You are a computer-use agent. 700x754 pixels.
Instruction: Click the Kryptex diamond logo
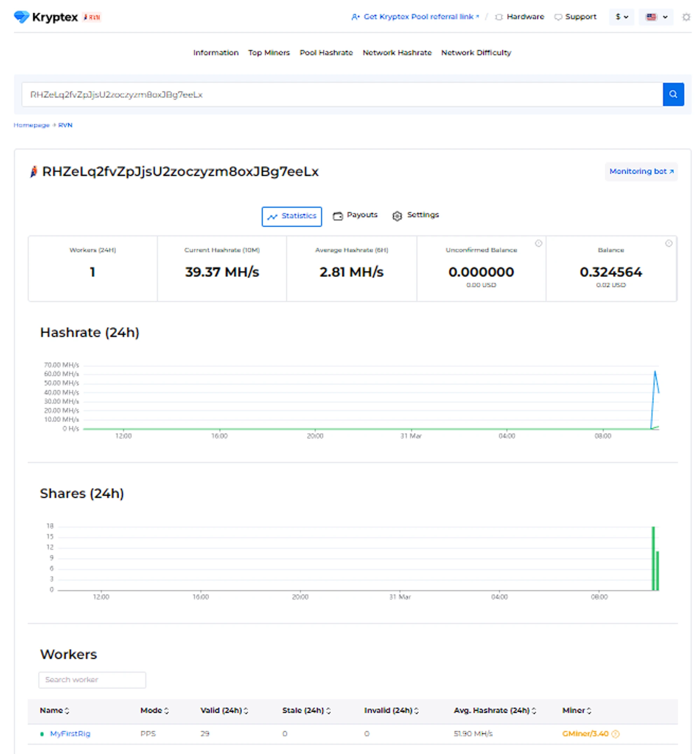click(21, 17)
